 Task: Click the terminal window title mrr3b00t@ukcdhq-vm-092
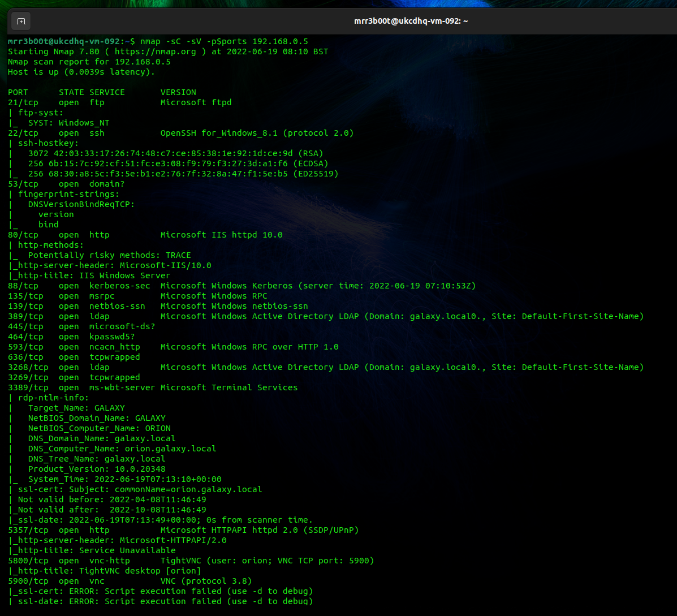click(411, 21)
